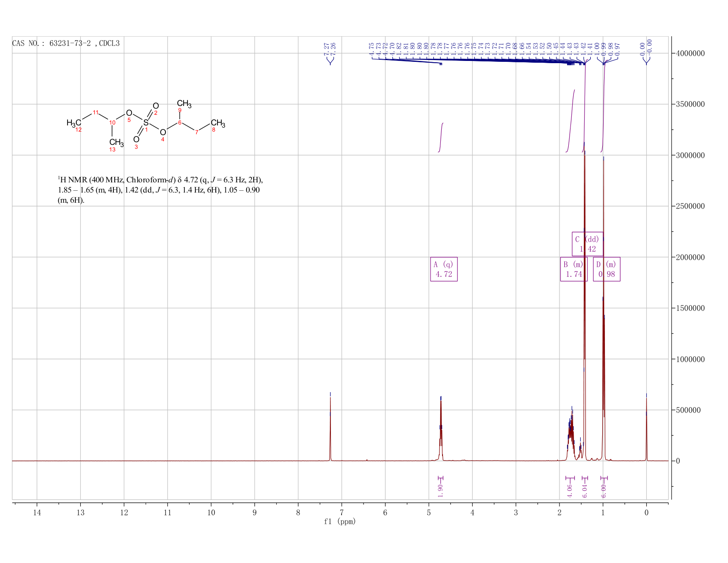The width and height of the screenshot is (728, 563).
Task: Click the integral value 1.90
Action: click(x=440, y=490)
